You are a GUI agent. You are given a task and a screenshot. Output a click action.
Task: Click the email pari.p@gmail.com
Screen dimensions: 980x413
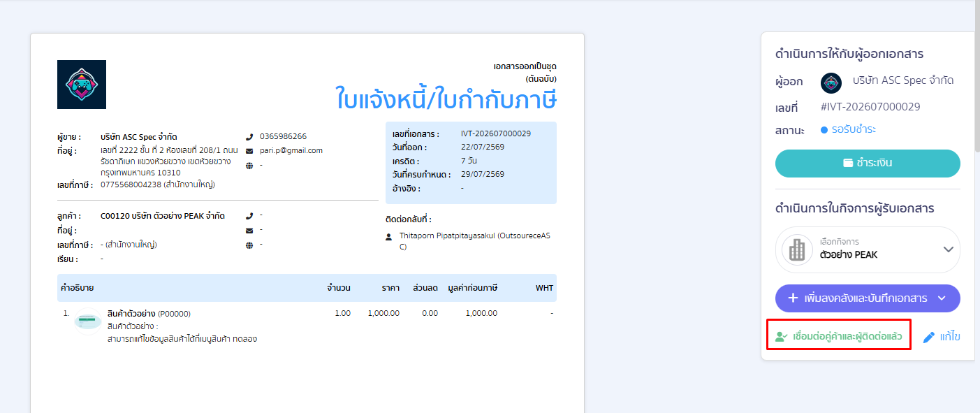click(291, 150)
